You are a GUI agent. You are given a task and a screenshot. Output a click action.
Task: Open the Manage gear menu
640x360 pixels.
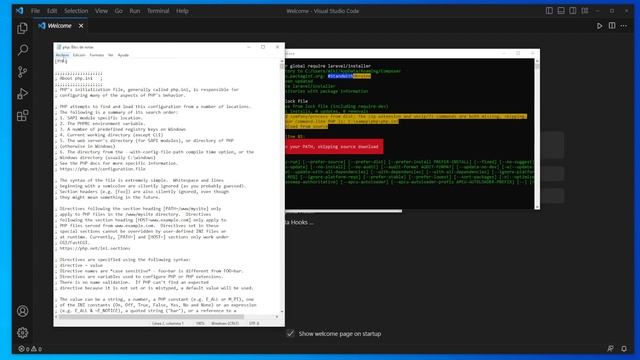tap(22, 333)
